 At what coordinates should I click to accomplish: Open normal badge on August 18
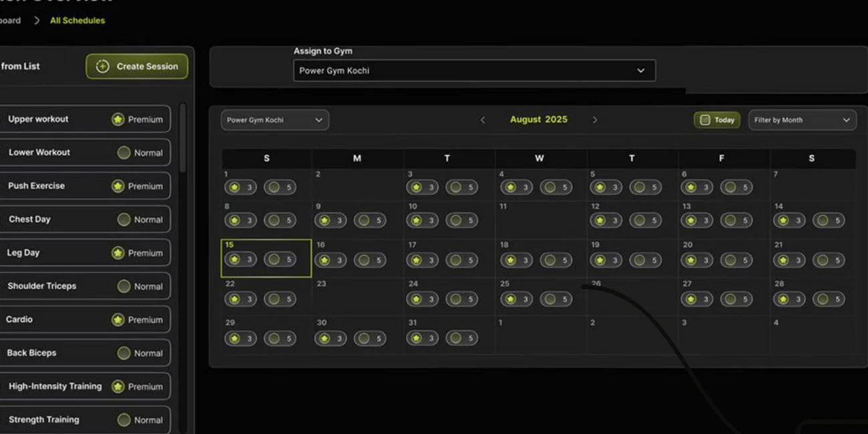pyautogui.click(x=556, y=260)
